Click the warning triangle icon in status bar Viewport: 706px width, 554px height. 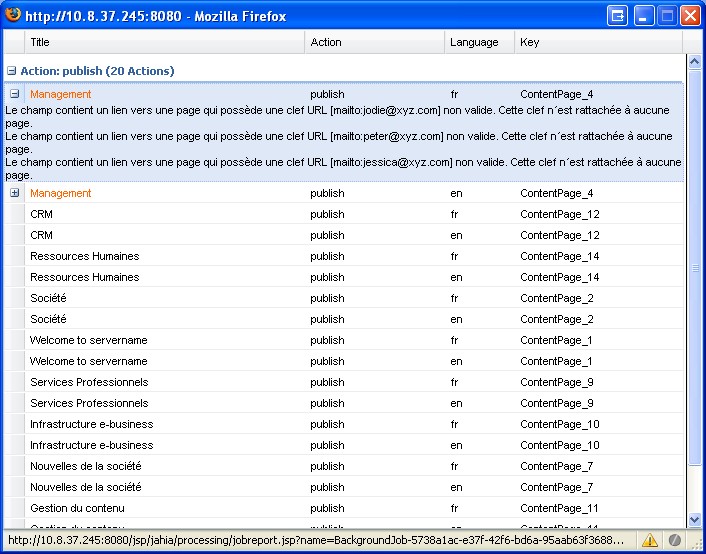(x=650, y=539)
